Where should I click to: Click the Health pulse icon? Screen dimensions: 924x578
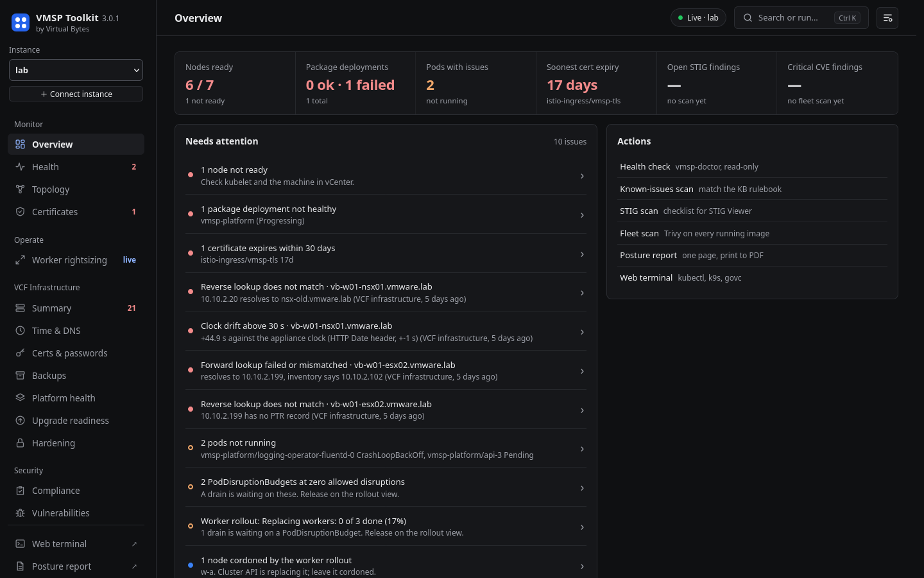[21, 167]
